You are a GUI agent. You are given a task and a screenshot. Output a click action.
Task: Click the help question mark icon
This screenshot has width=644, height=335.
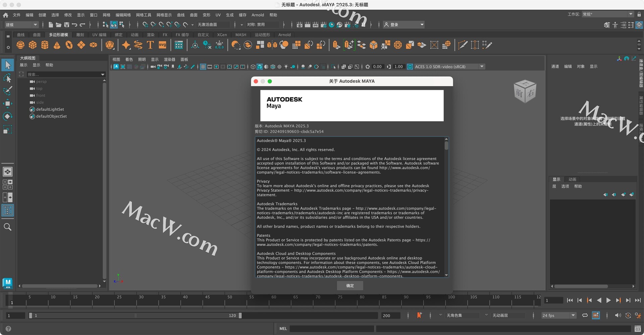point(8,329)
